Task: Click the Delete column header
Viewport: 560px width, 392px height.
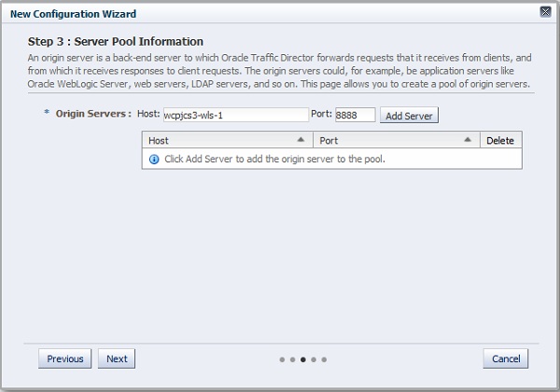Action: 500,140
